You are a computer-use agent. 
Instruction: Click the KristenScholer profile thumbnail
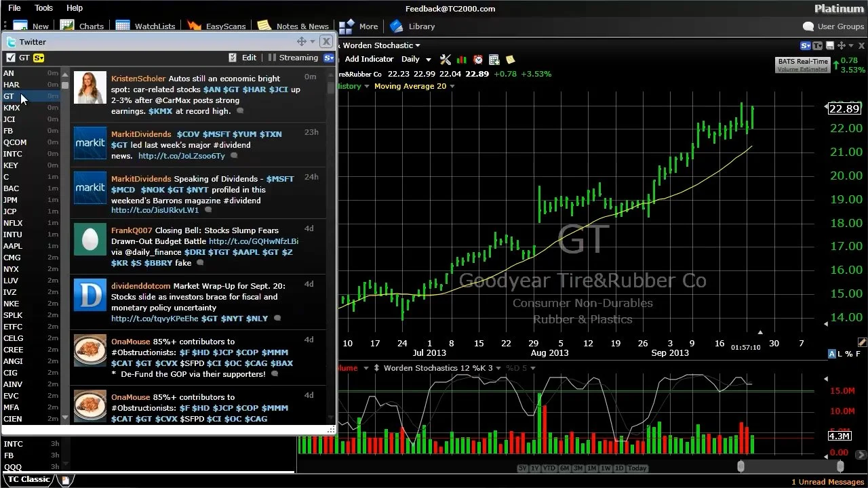point(90,87)
